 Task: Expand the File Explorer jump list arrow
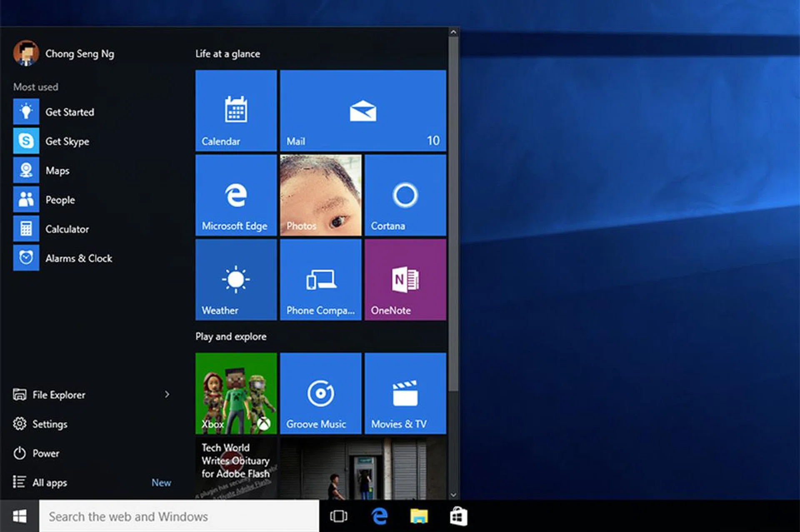pyautogui.click(x=167, y=394)
